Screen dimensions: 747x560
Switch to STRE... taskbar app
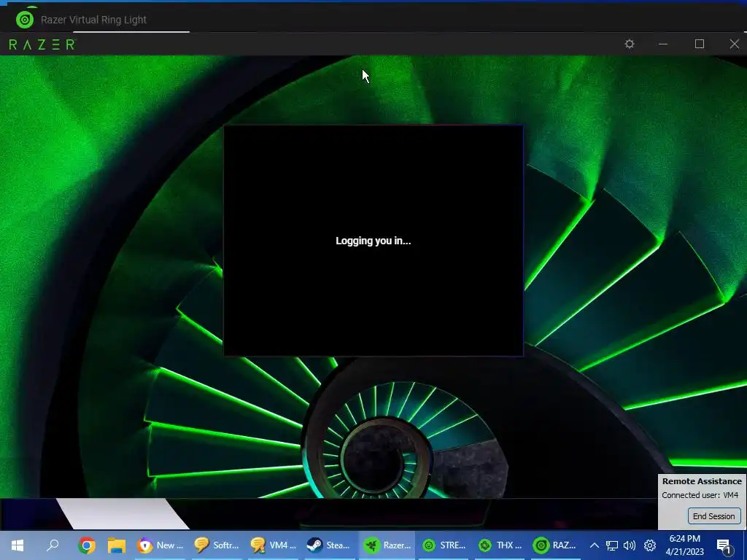click(x=444, y=545)
